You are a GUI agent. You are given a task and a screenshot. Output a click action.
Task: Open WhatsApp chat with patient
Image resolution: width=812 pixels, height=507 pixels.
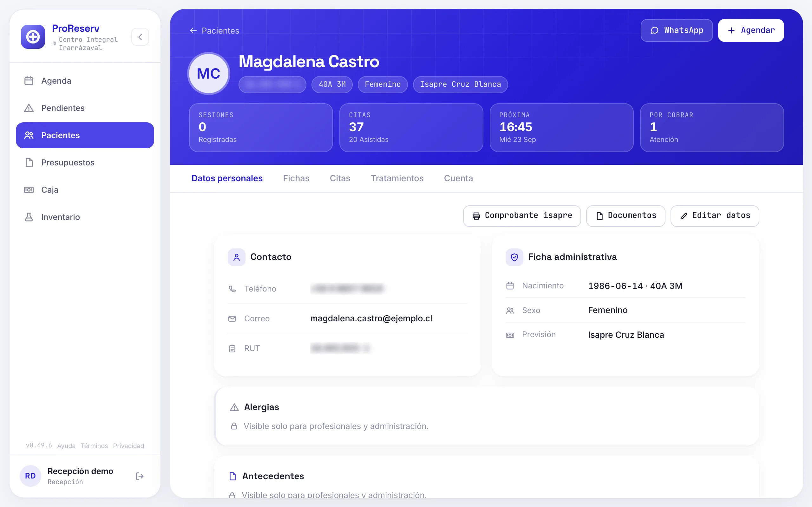click(x=677, y=30)
